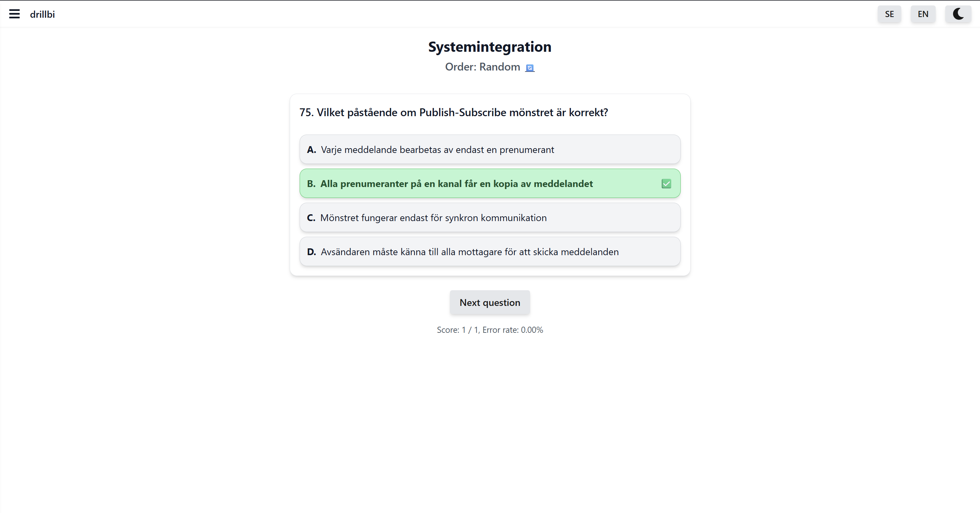Click the Systemintegration quiz title
980x513 pixels.
[x=489, y=47]
